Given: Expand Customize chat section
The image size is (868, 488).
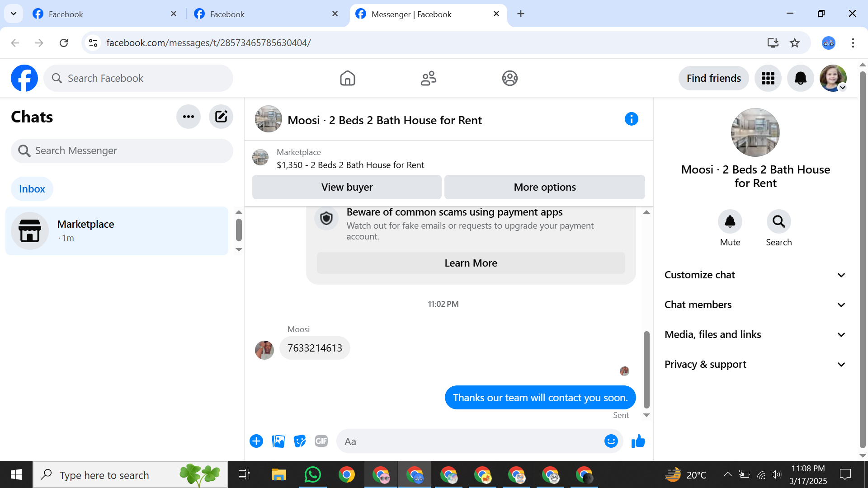Looking at the screenshot, I should pyautogui.click(x=755, y=275).
